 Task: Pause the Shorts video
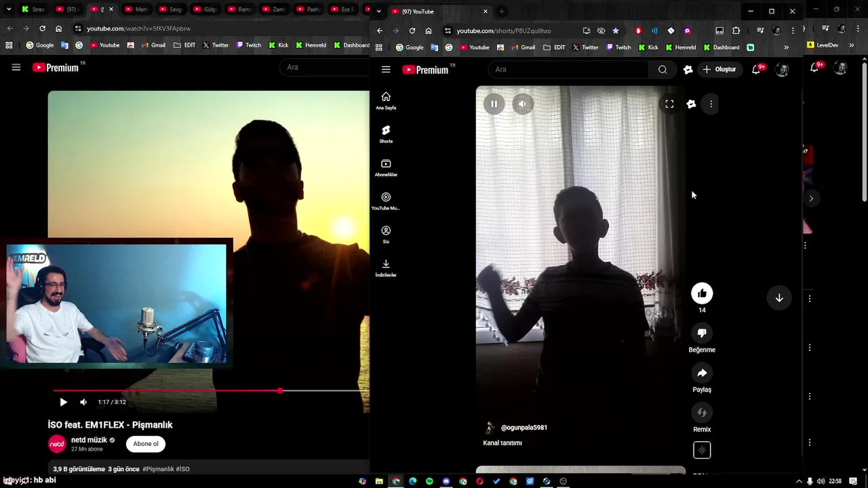point(494,104)
